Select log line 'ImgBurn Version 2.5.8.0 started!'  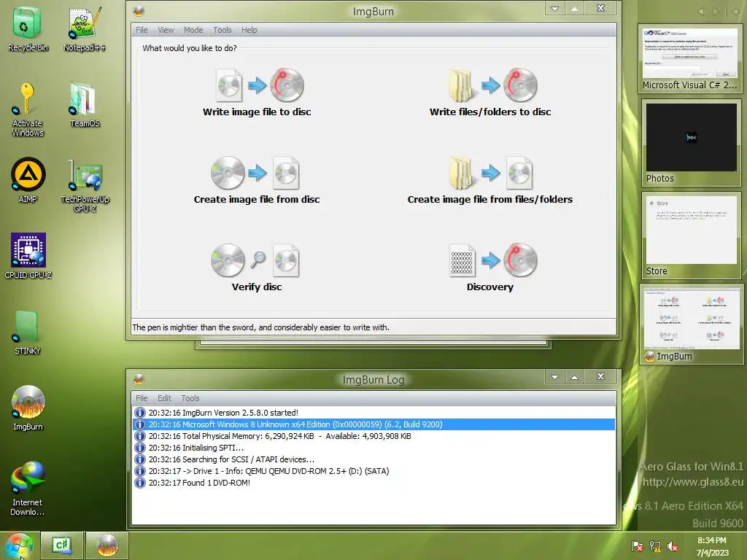pyautogui.click(x=373, y=413)
